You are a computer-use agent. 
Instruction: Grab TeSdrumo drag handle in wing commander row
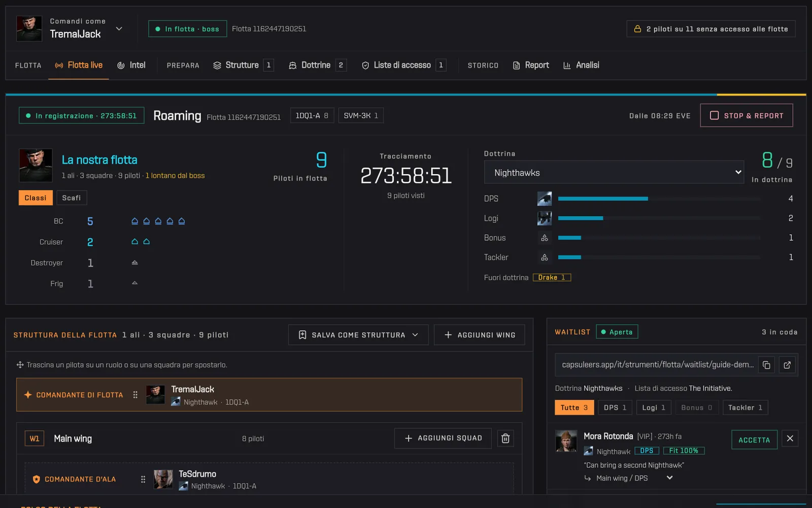[x=143, y=479]
